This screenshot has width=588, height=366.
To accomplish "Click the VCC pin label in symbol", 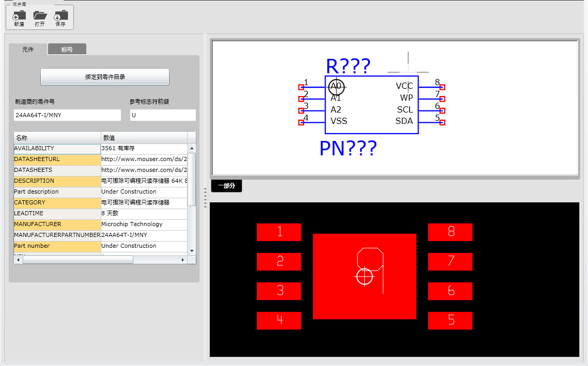I will [404, 86].
